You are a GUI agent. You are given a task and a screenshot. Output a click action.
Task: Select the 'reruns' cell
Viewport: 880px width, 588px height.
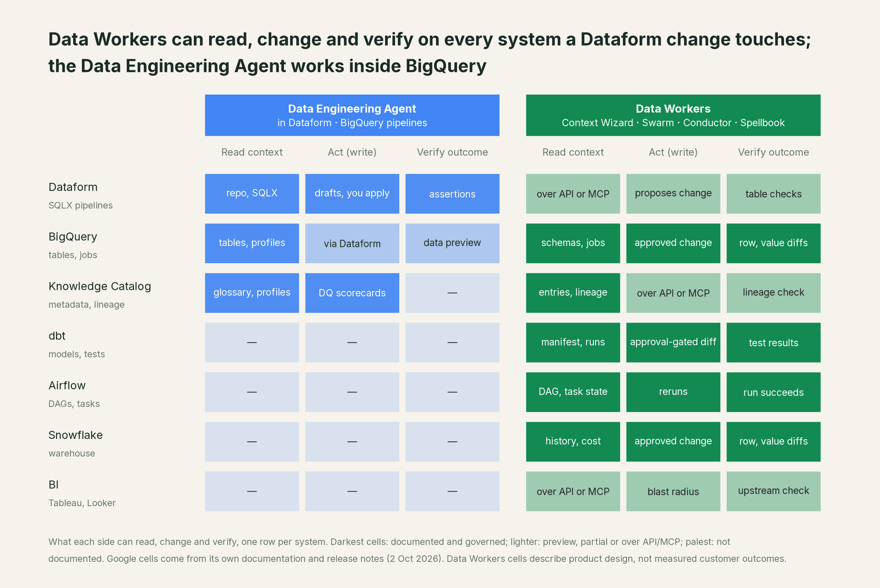tap(673, 392)
